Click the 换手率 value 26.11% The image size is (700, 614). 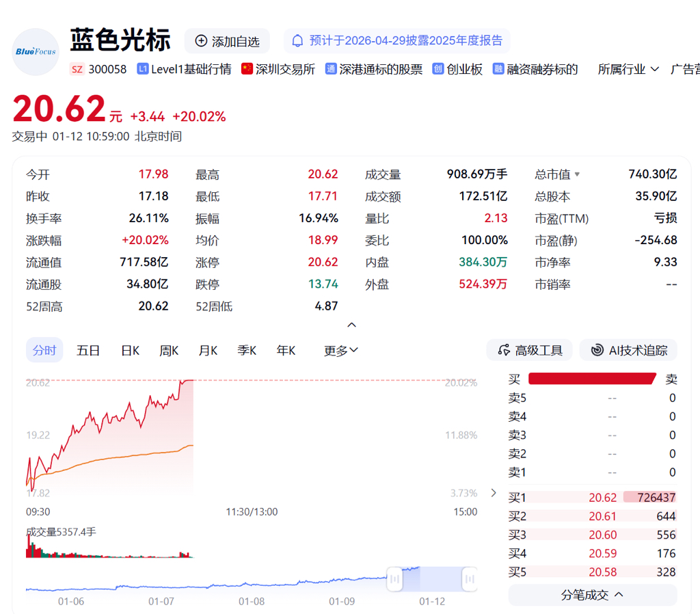148,218
